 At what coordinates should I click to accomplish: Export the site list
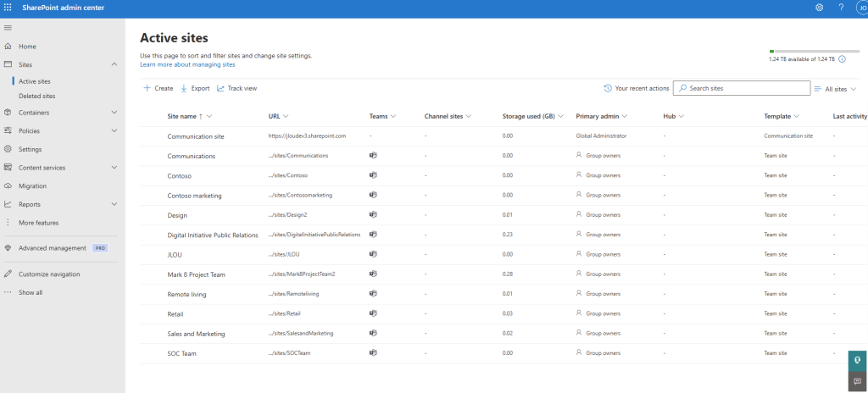[x=195, y=88]
